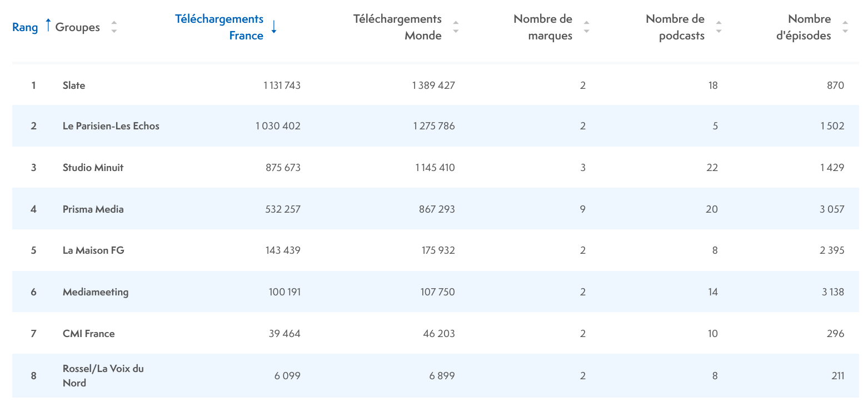Image resolution: width=868 pixels, height=412 pixels.
Task: Click the Rossel/La Voix du Nord group
Action: pos(103,375)
